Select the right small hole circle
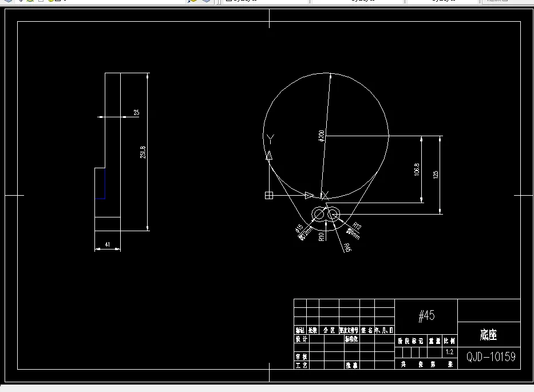534x392 pixels. point(333,215)
